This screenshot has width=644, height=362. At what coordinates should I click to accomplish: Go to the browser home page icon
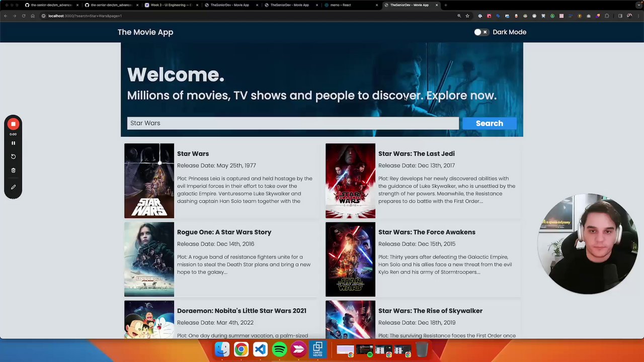point(33,16)
